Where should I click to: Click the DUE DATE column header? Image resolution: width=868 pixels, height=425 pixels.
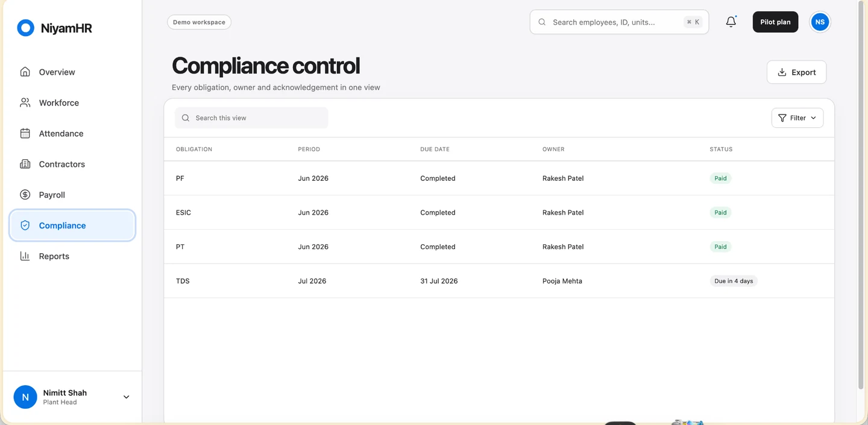point(435,149)
